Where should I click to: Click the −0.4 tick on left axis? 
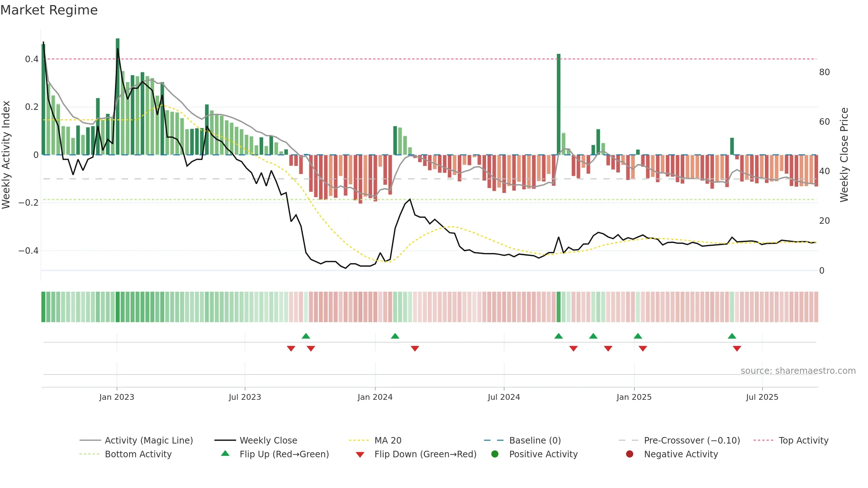[x=29, y=251]
